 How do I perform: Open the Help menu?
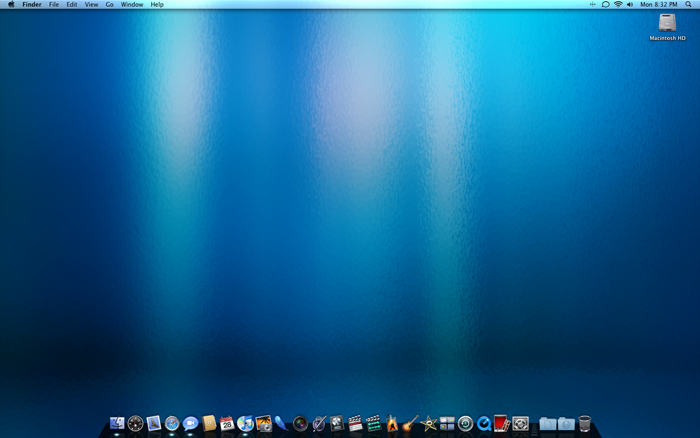coord(157,4)
